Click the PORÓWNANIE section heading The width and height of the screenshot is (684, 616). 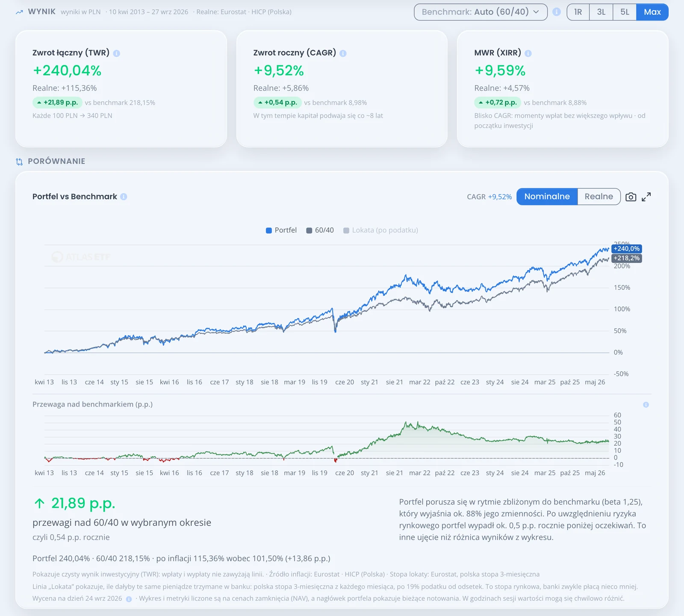click(56, 161)
